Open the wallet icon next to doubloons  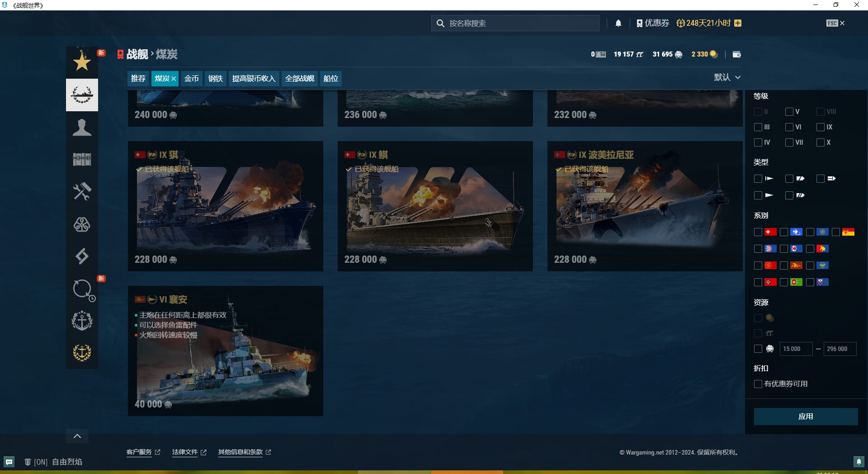(x=736, y=54)
